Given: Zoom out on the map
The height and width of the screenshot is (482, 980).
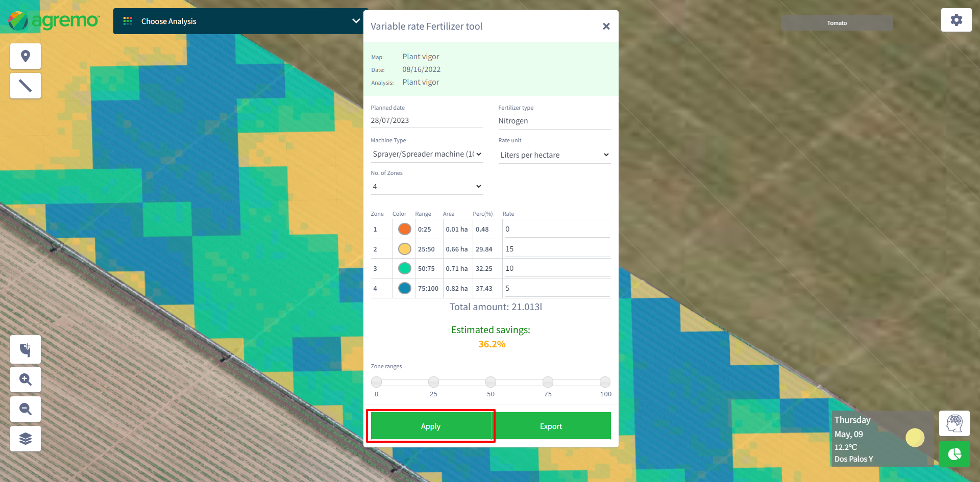Looking at the screenshot, I should tap(26, 409).
